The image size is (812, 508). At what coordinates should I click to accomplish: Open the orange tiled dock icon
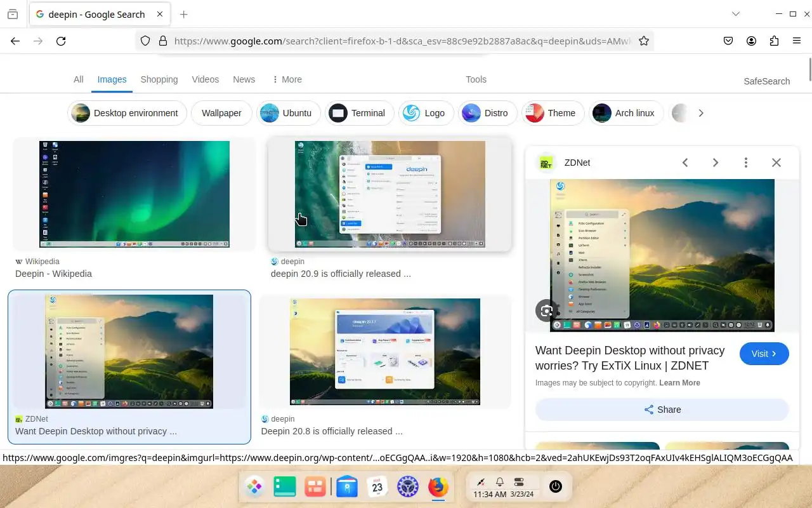click(x=315, y=487)
